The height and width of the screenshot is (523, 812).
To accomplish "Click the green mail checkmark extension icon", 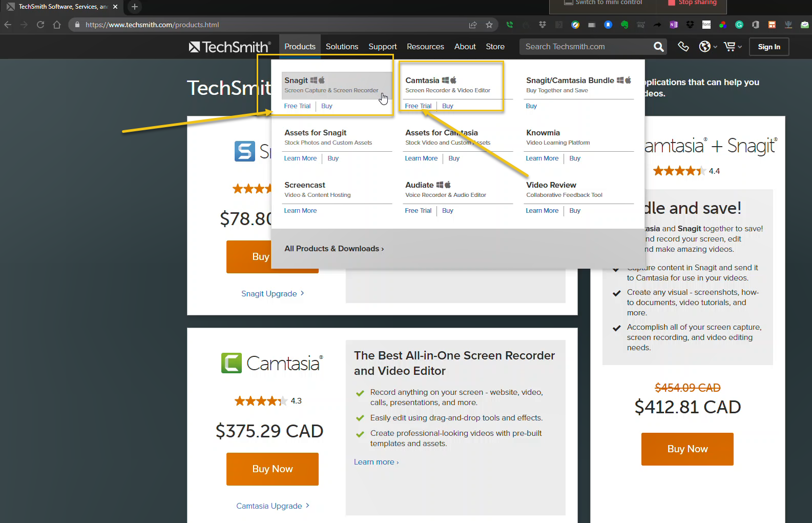I will 805,25.
